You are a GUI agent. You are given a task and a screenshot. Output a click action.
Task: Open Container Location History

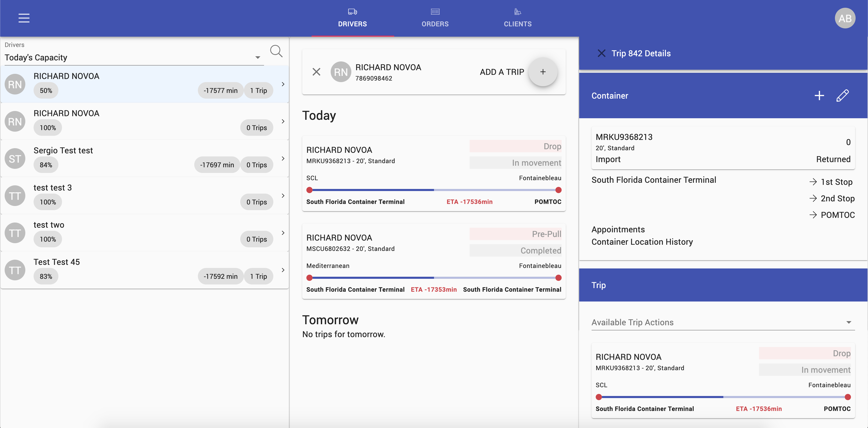642,242
